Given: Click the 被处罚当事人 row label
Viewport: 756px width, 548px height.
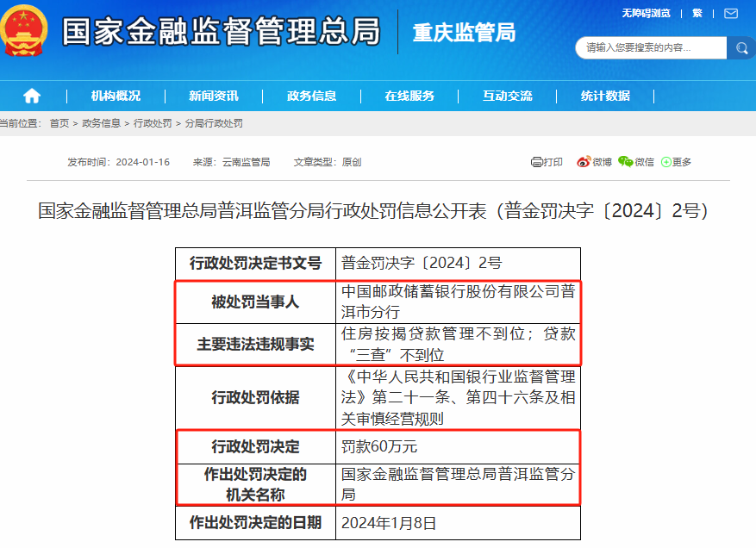Looking at the screenshot, I should coord(255,302).
